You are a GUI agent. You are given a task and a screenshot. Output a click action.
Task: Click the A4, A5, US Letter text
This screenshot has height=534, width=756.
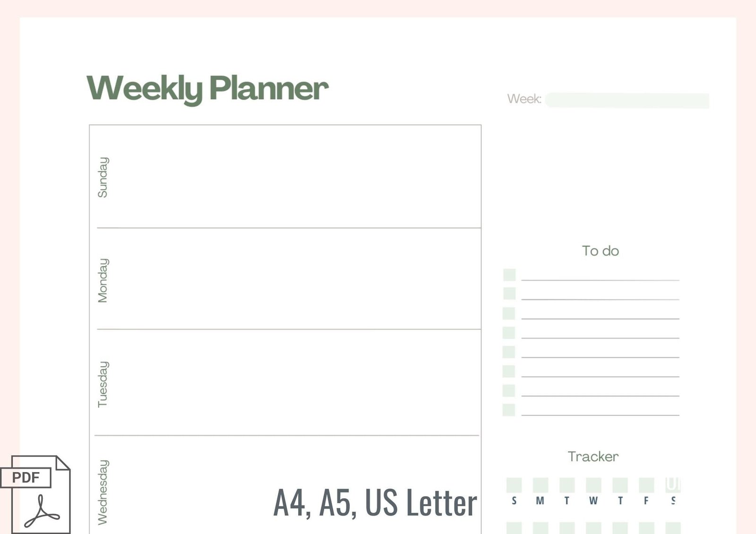pos(376,502)
